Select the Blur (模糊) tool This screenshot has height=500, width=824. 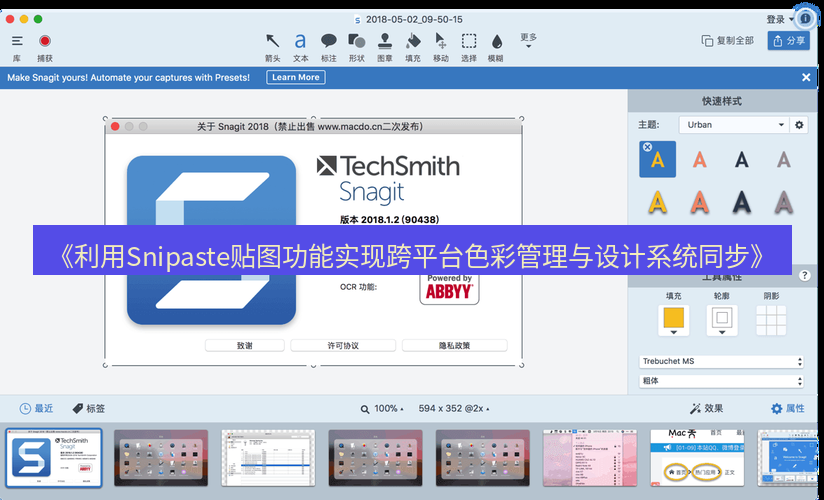click(496, 41)
